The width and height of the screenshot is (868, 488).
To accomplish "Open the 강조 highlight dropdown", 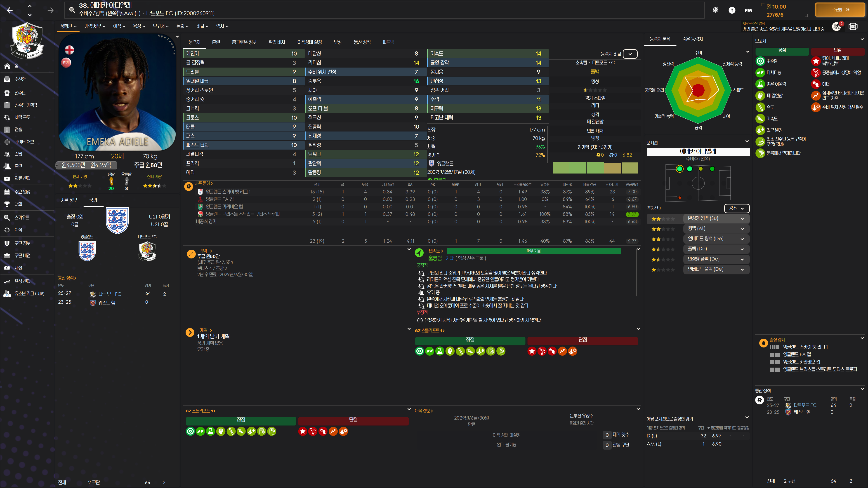I will [x=737, y=208].
